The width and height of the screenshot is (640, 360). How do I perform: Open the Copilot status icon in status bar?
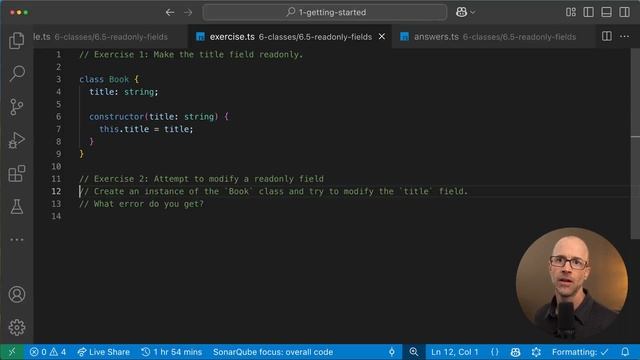pyautogui.click(x=515, y=352)
